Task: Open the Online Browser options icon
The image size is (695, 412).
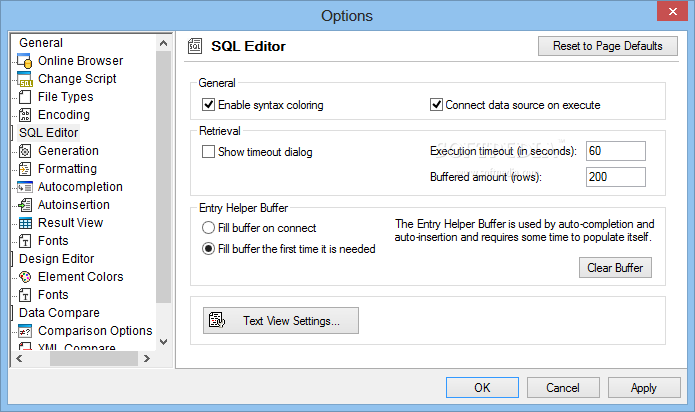Action: point(25,61)
